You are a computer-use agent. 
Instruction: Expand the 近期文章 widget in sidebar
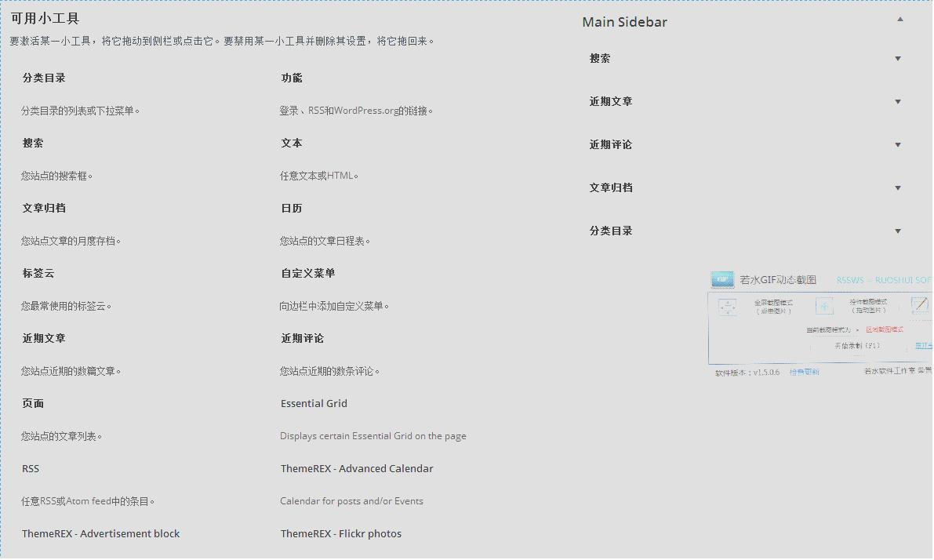point(897,101)
